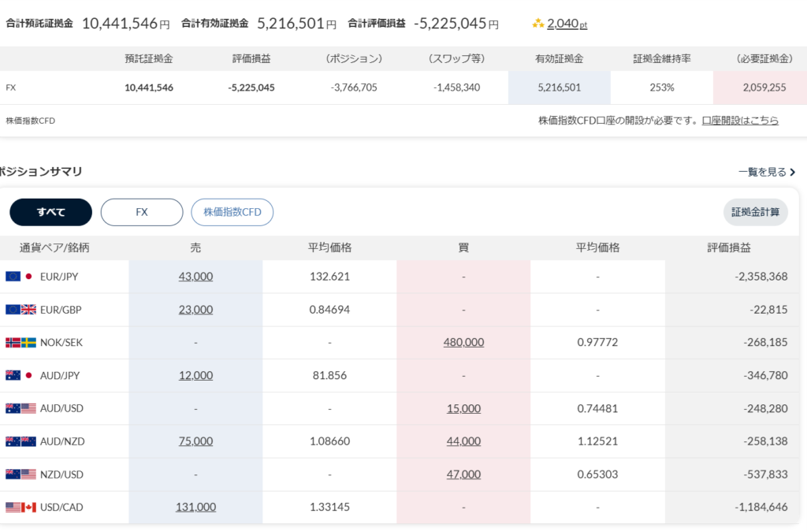Expand the 一覧を見る position list
Viewport: 807px width, 532px height.
click(x=766, y=172)
